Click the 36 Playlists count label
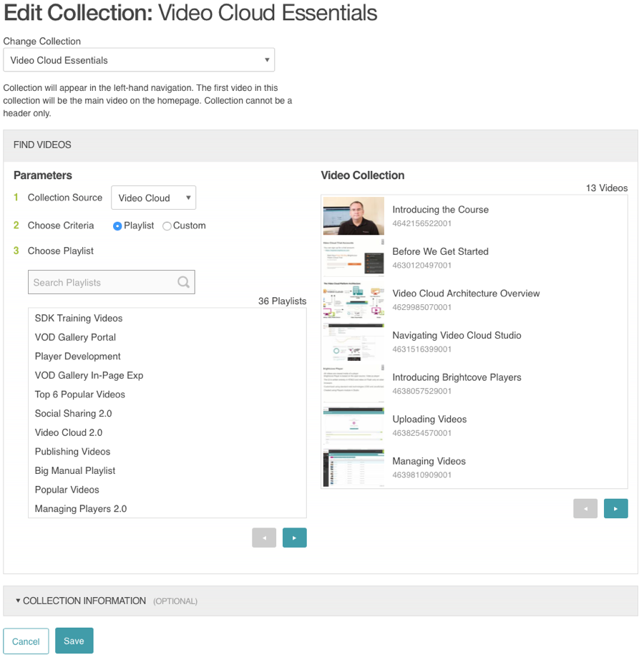Screen dimensions: 644x660 pyautogui.click(x=282, y=301)
